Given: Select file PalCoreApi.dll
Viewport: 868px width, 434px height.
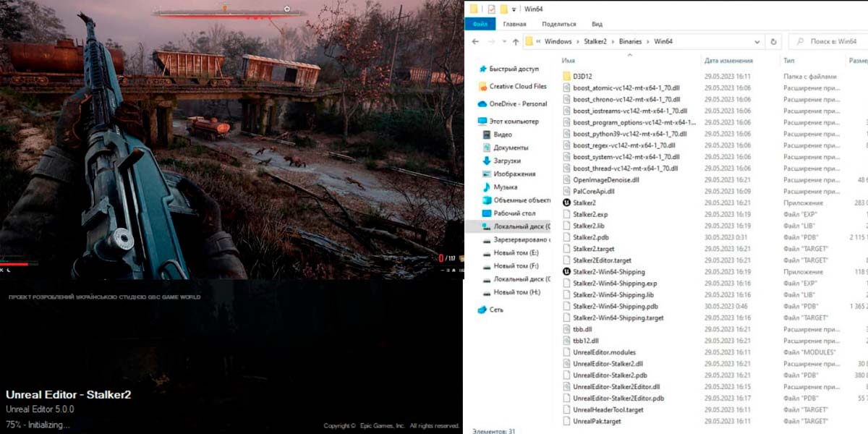Looking at the screenshot, I should 594,191.
